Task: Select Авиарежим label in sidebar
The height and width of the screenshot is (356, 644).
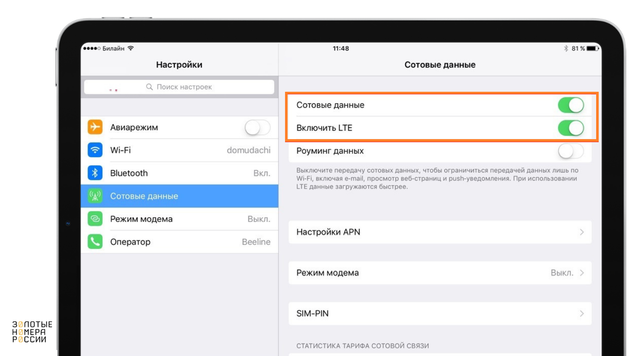Action: [134, 127]
